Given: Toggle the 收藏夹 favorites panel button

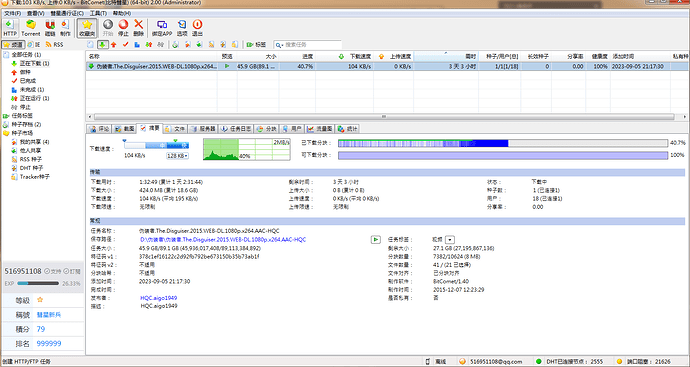Looking at the screenshot, I should click(87, 28).
